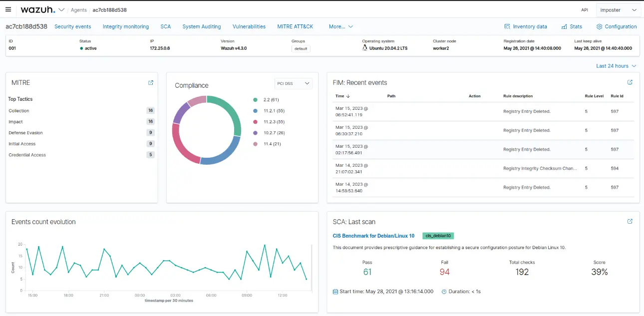Screen dimensions: 644x316
Task: Click the Inventory data icon
Action: [508, 27]
